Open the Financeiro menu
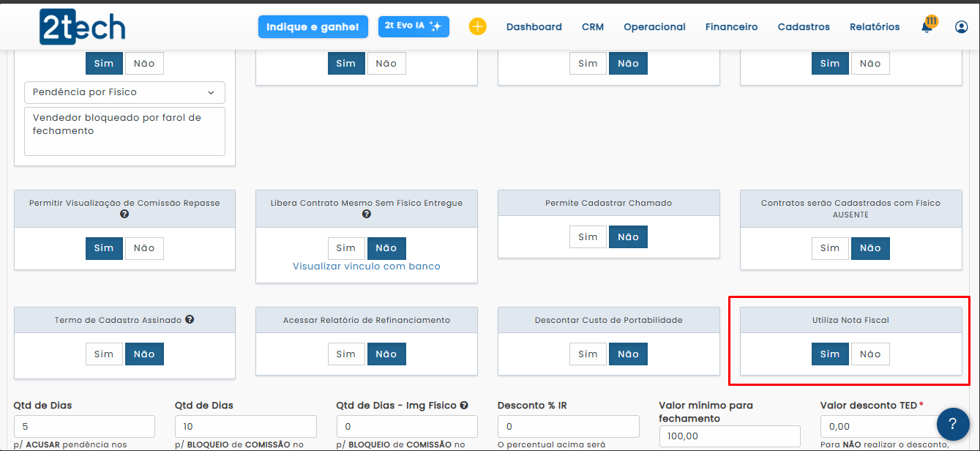The image size is (980, 451). (731, 27)
